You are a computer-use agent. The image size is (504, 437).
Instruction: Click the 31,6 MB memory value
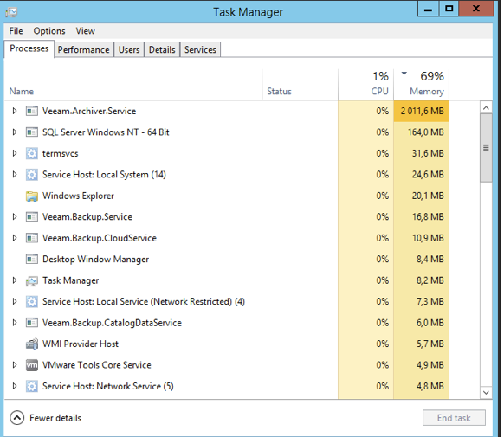pos(428,153)
